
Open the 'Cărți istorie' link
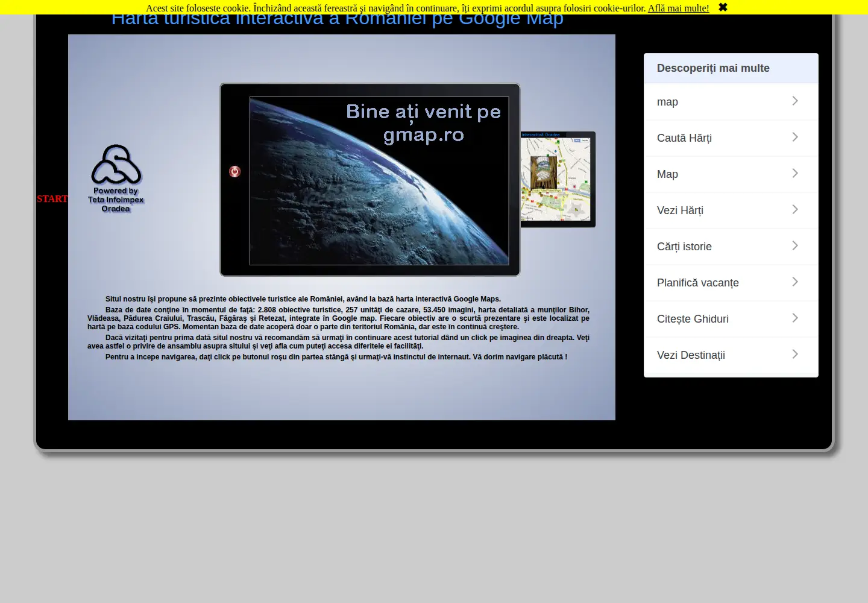[731, 247]
